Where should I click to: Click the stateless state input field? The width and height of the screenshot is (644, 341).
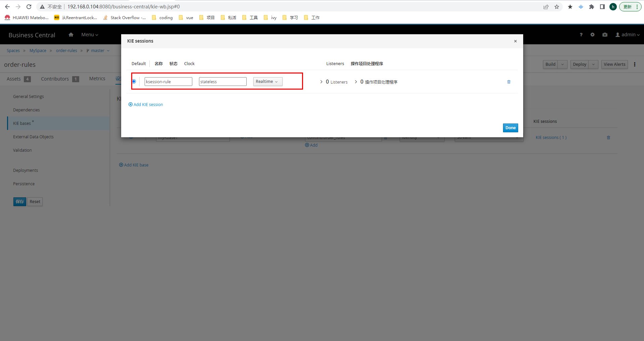(222, 82)
